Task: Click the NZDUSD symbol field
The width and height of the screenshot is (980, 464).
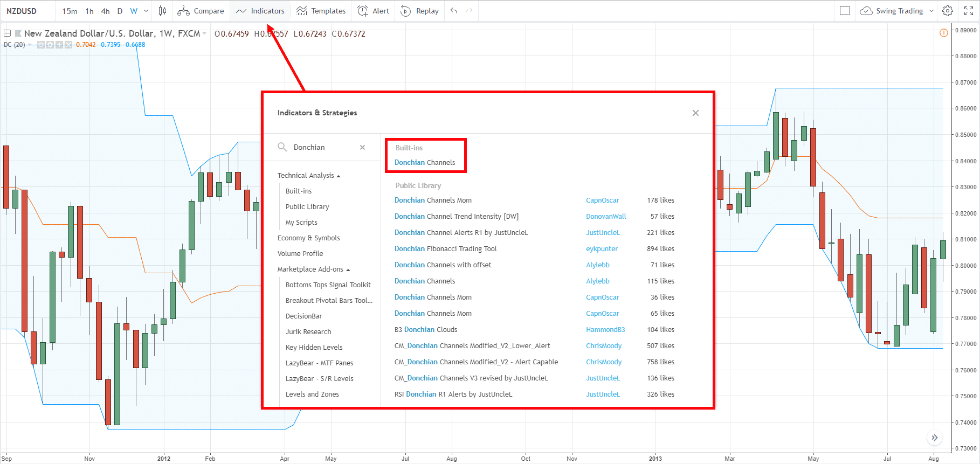Action: click(x=28, y=11)
